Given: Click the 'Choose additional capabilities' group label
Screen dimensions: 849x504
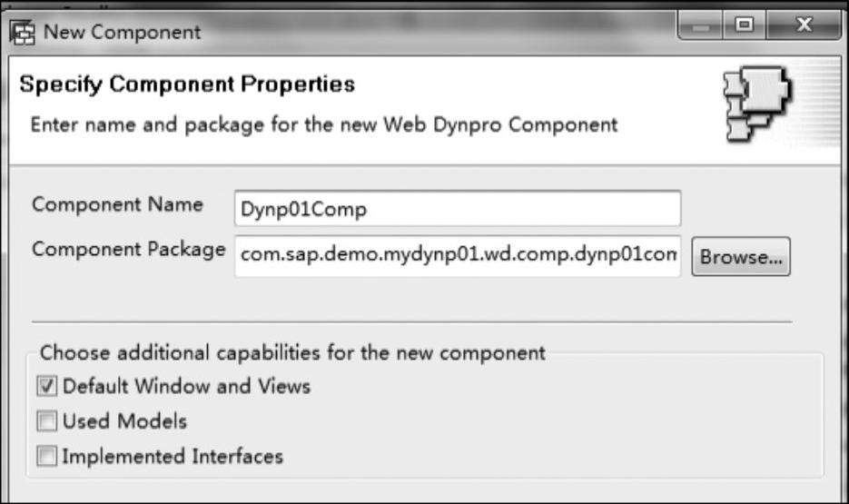Looking at the screenshot, I should [x=292, y=352].
